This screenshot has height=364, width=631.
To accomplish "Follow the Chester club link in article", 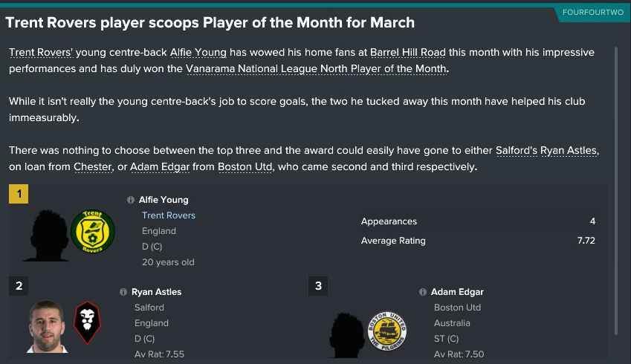I will [92, 167].
